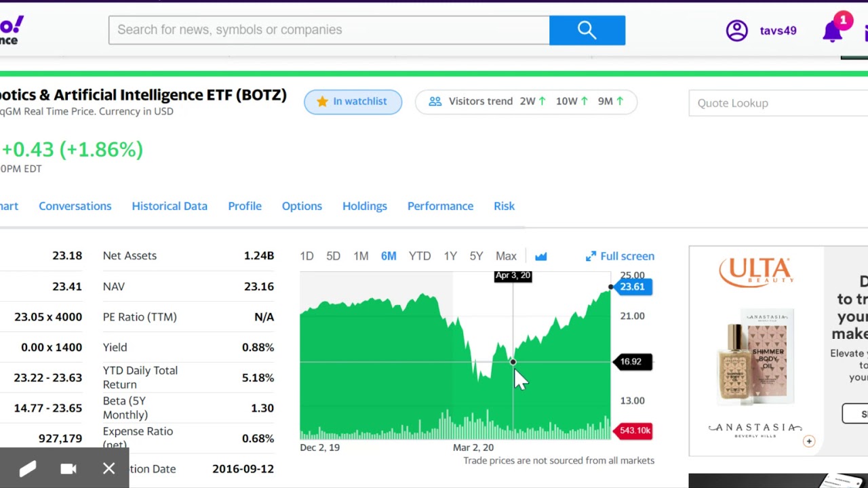Open the user profile avatar icon
The width and height of the screenshot is (868, 488).
(x=736, y=30)
